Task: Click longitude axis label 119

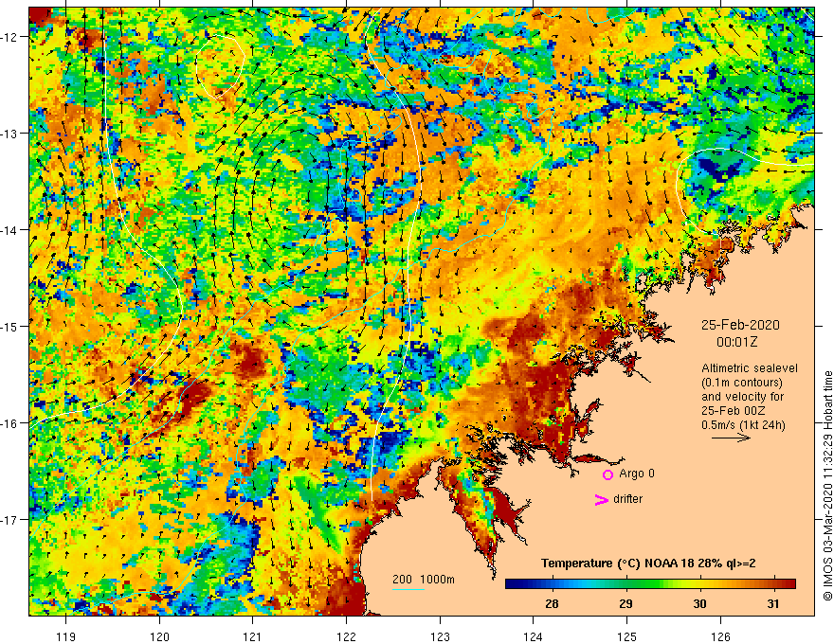Action: pyautogui.click(x=66, y=636)
